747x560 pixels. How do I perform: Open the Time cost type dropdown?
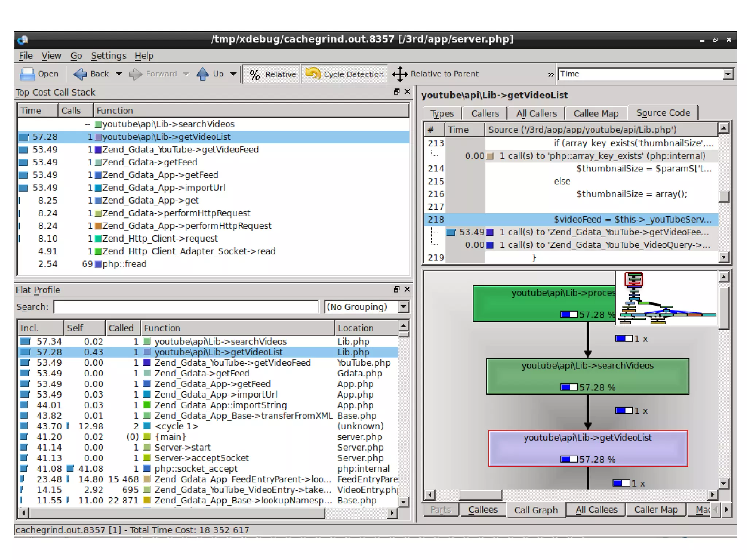pyautogui.click(x=727, y=74)
